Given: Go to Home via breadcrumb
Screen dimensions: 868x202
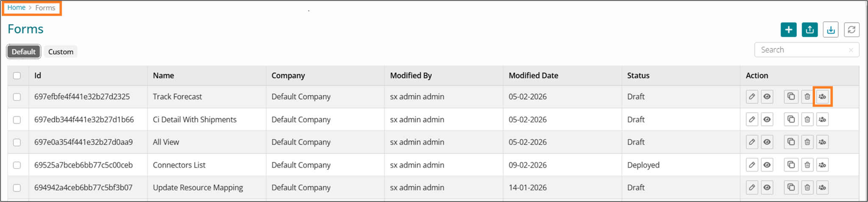Looking at the screenshot, I should tap(16, 8).
